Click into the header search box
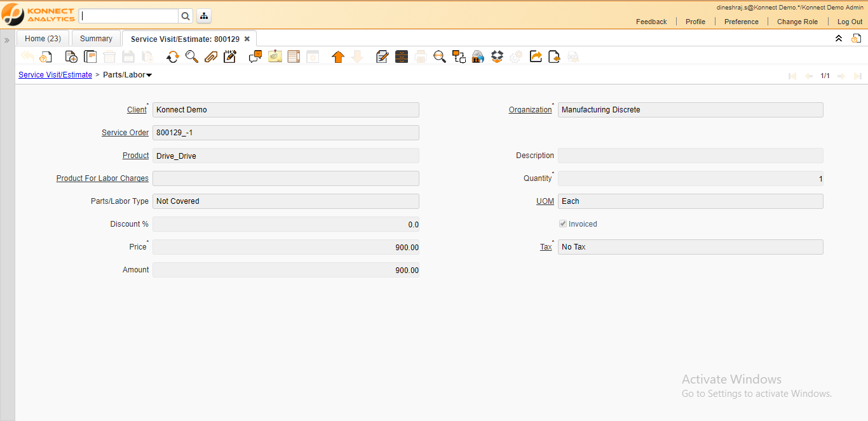The image size is (868, 421). 129,16
